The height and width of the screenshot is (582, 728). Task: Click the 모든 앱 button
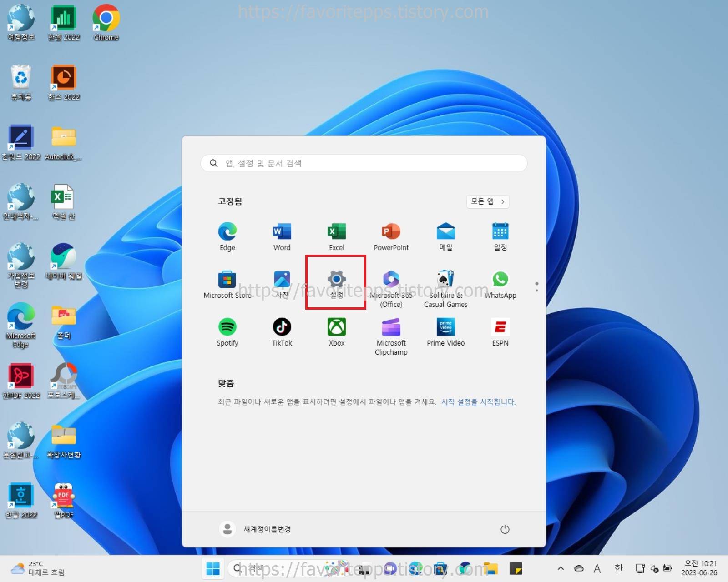click(488, 201)
